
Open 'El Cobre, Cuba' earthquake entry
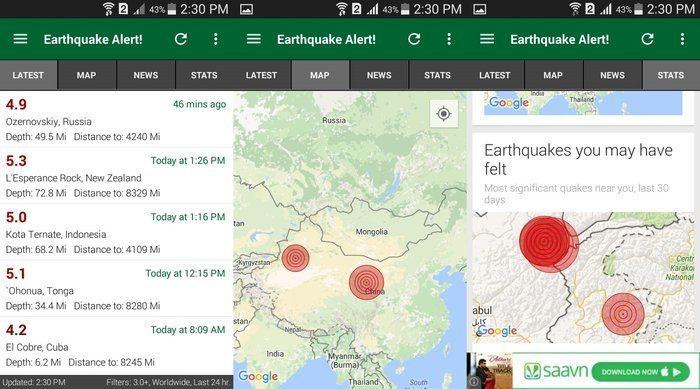click(x=37, y=347)
